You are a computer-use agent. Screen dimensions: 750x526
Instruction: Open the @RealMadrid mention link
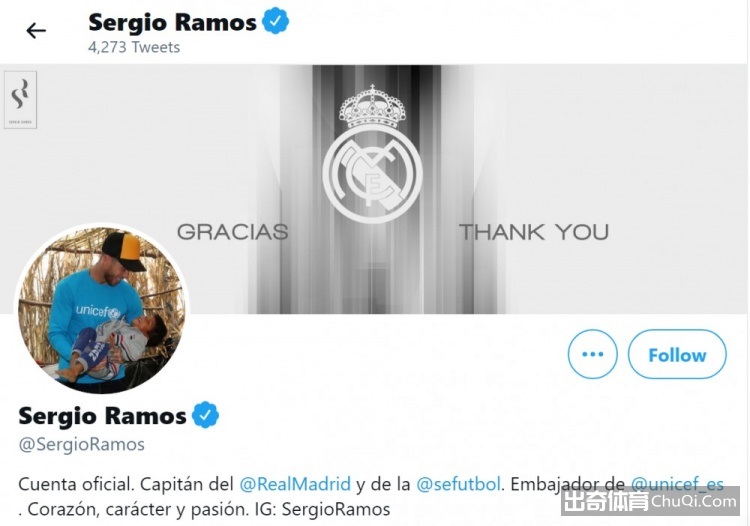295,484
